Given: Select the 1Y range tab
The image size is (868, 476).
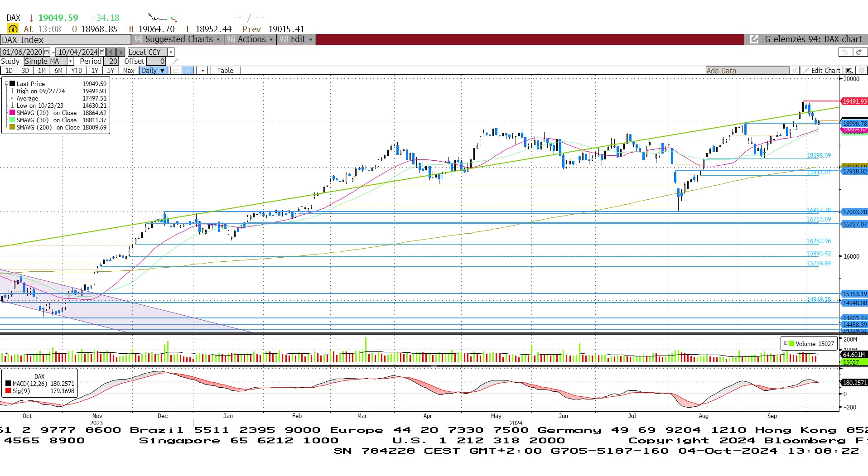Looking at the screenshot, I should point(95,71).
